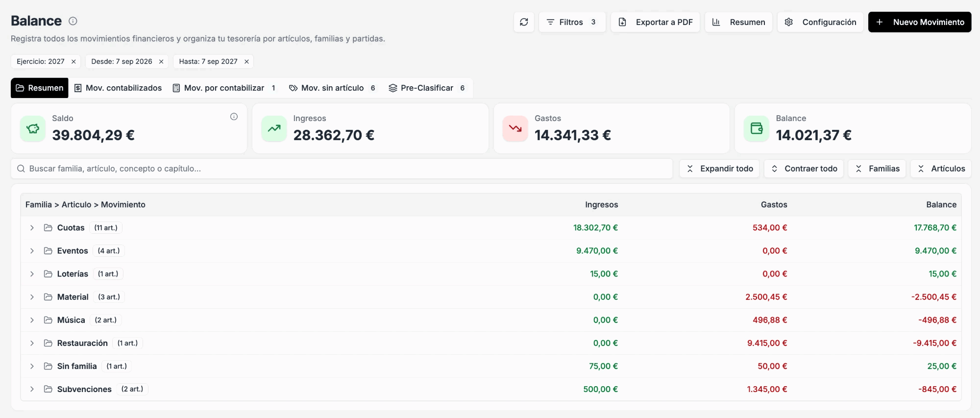The width and height of the screenshot is (980, 418).
Task: Click the folder icon of Loterías row
Action: (x=48, y=274)
